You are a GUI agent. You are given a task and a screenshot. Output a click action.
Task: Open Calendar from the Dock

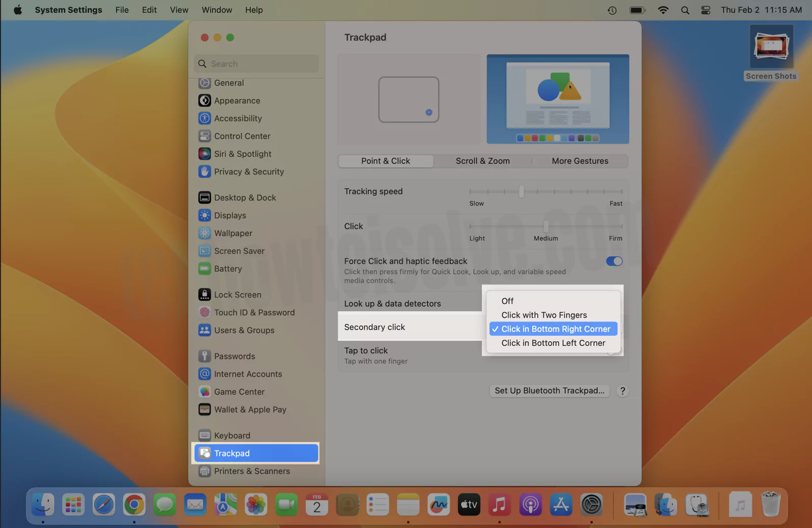317,505
